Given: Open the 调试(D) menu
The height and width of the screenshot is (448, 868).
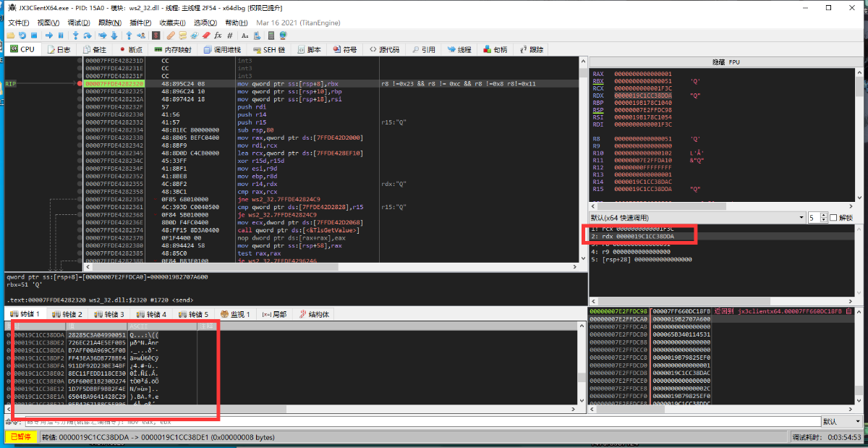Looking at the screenshot, I should 80,23.
